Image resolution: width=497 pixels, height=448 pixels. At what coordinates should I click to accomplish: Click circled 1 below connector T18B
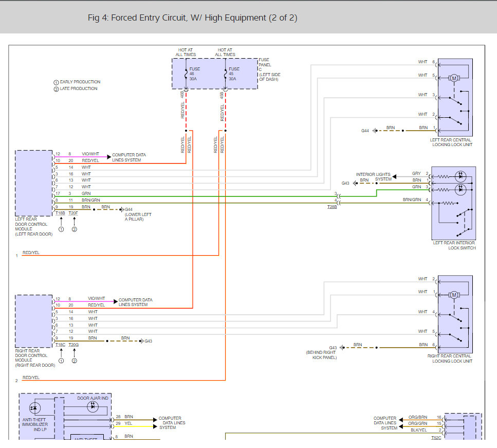tap(61, 229)
